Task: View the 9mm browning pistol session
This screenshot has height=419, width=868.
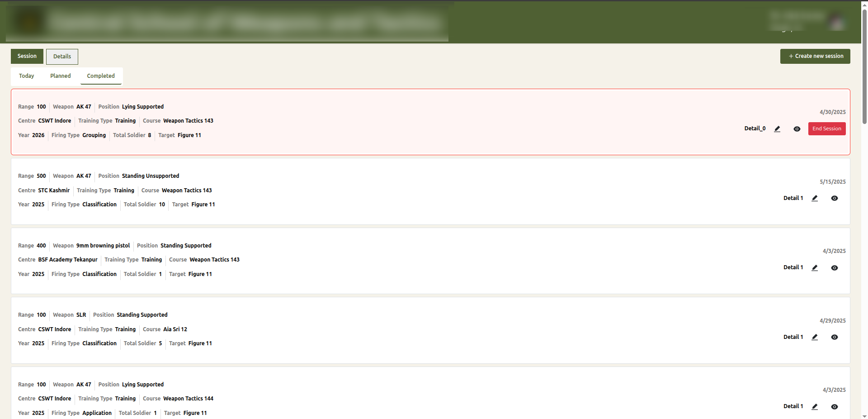Action: (835, 268)
